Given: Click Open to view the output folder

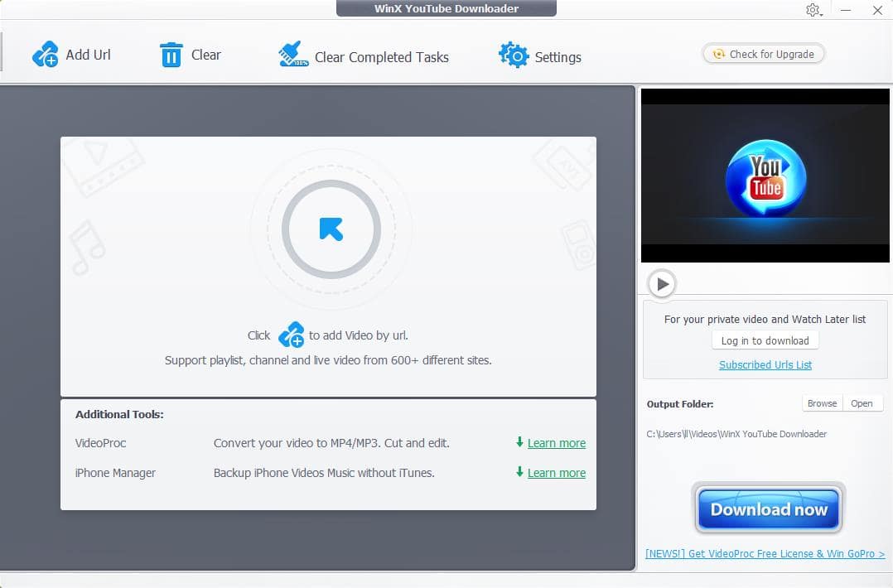Looking at the screenshot, I should (862, 403).
